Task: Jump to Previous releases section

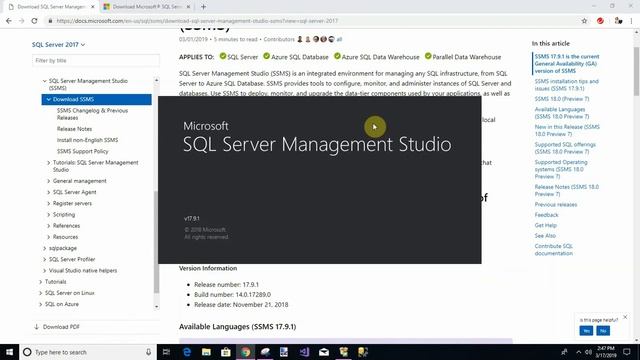Action: click(556, 204)
